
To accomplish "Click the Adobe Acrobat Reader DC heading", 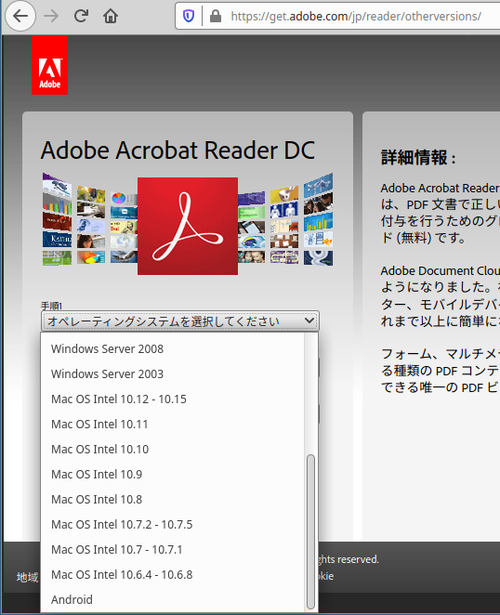I will pos(178,150).
